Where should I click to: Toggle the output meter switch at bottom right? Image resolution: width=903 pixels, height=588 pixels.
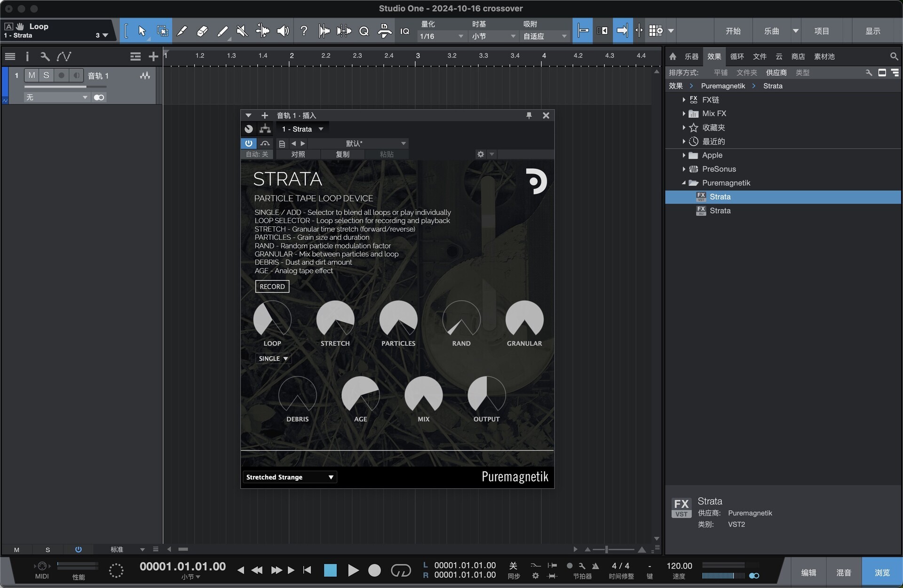click(x=754, y=576)
